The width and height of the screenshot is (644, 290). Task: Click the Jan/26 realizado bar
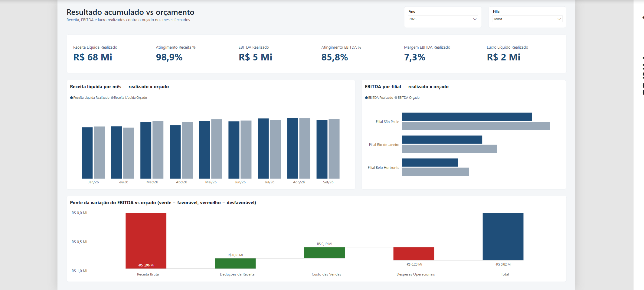click(x=87, y=153)
